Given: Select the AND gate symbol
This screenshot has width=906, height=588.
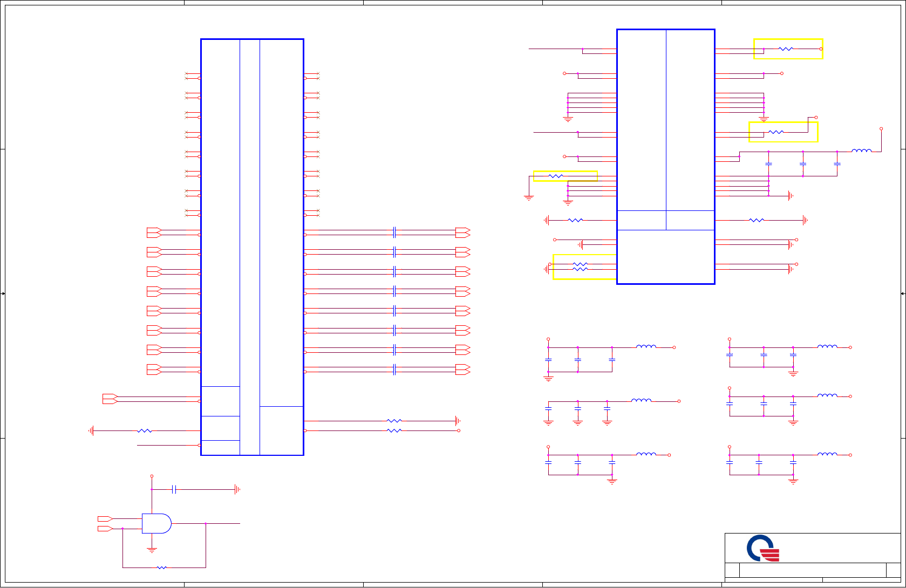Looking at the screenshot, I should click(156, 523).
